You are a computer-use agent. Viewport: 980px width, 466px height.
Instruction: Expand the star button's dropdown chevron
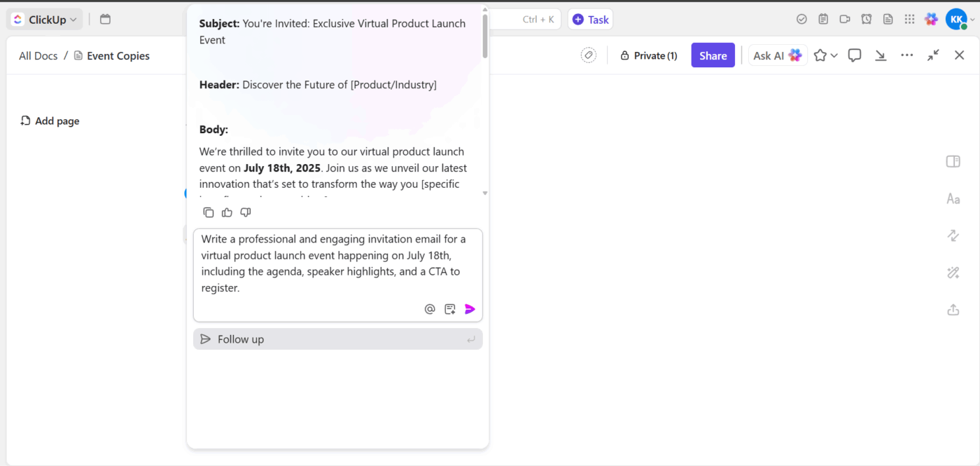coord(832,55)
